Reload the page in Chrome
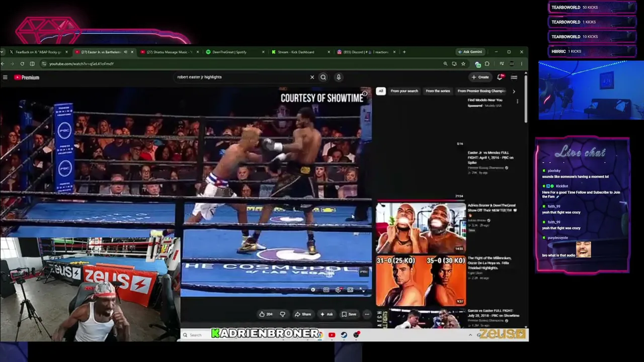 point(22,64)
